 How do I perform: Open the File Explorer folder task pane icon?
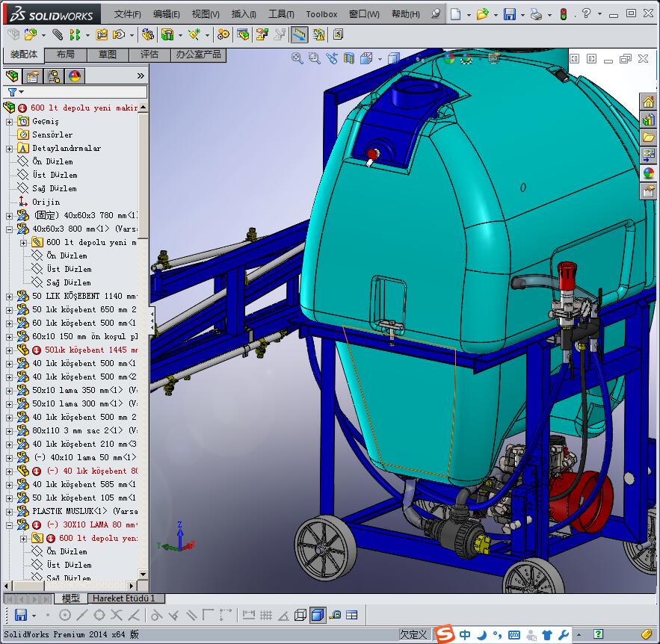(x=648, y=137)
